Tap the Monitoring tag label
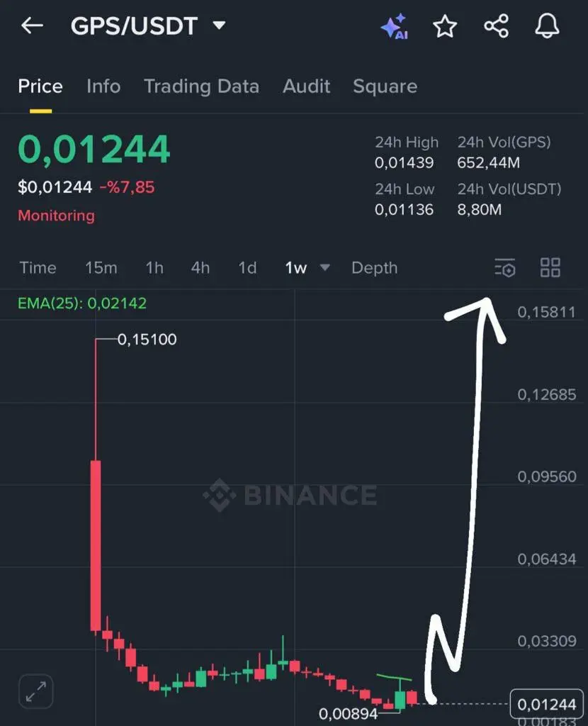 coord(57,216)
